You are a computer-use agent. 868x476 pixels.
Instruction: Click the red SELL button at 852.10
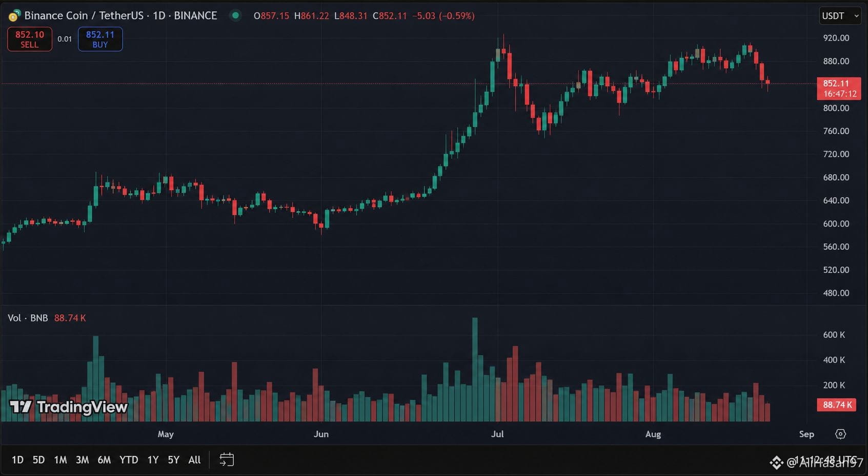(x=30, y=39)
